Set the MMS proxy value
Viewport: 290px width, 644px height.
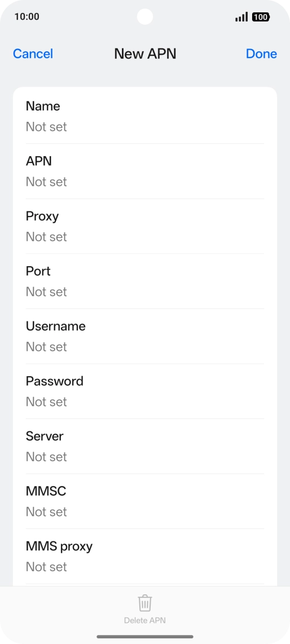(145, 557)
